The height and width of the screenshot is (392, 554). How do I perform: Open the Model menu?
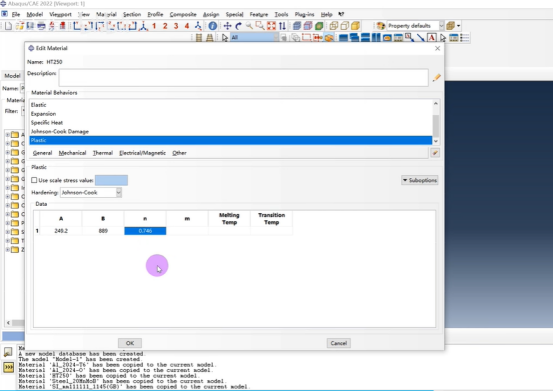coord(35,14)
